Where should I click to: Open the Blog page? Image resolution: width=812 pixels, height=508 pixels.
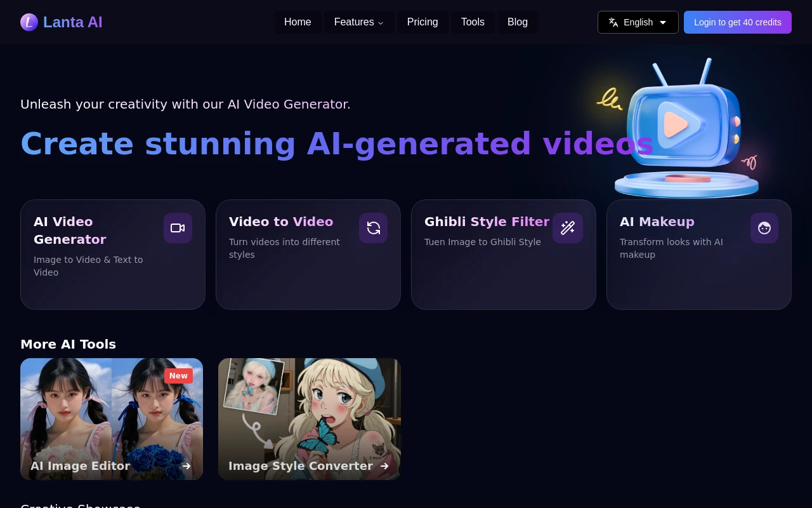[518, 22]
